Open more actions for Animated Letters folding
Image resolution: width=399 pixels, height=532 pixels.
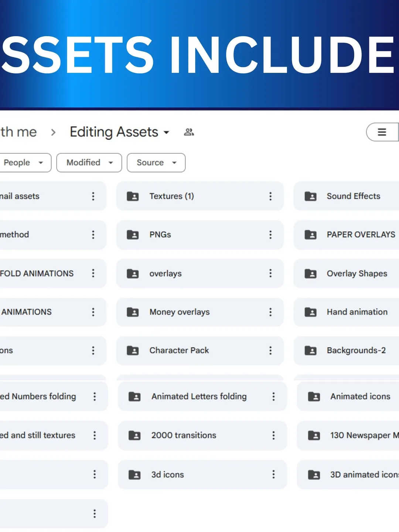coord(273,396)
